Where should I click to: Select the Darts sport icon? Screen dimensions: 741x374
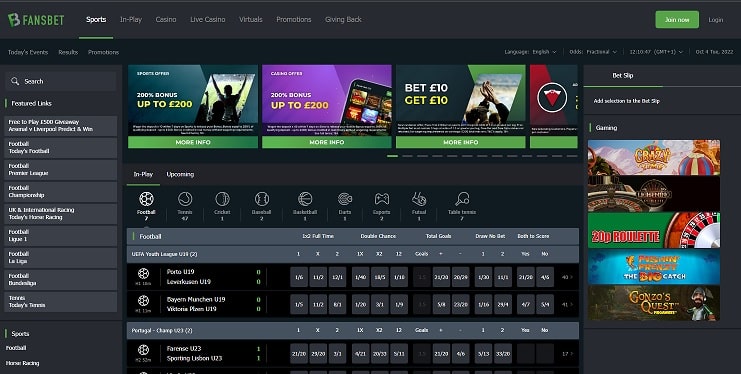[345, 199]
